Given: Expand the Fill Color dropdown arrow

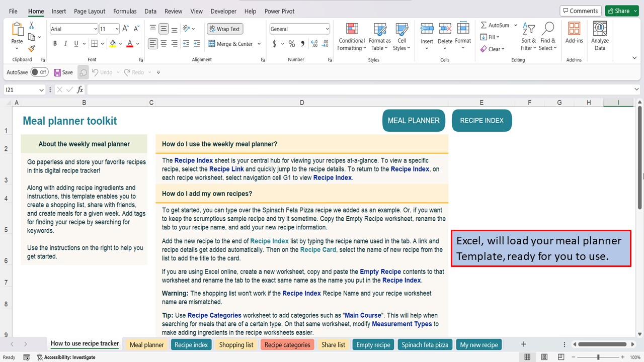Looking at the screenshot, I should pos(121,44).
